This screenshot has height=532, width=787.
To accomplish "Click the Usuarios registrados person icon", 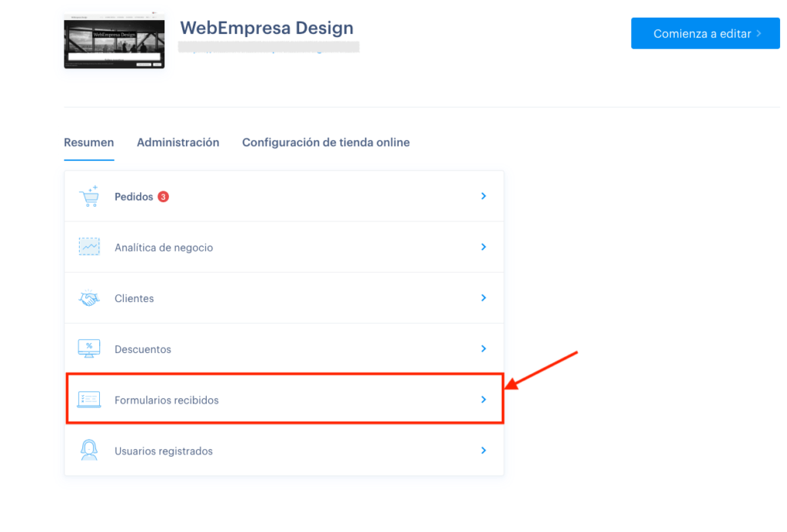I will [89, 451].
